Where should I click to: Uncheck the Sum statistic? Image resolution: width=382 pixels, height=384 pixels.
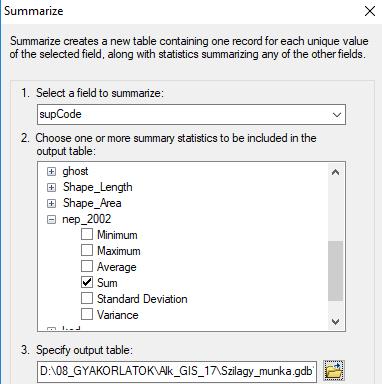tap(87, 282)
